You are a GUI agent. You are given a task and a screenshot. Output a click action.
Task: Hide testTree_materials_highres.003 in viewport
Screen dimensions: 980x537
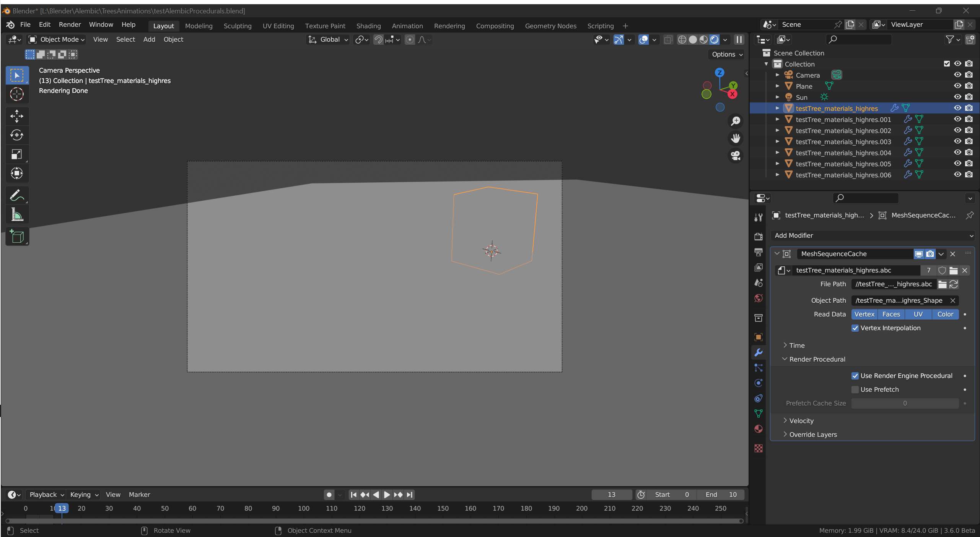(957, 141)
